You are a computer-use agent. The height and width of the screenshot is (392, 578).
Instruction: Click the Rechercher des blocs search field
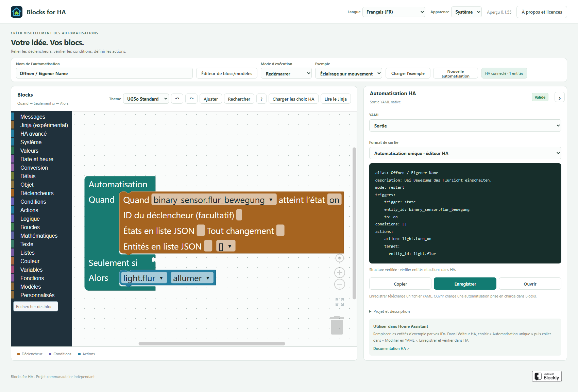(x=36, y=306)
